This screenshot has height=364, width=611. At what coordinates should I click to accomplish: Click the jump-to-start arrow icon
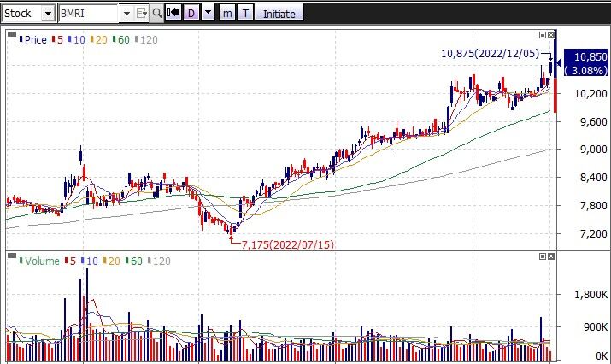click(173, 14)
